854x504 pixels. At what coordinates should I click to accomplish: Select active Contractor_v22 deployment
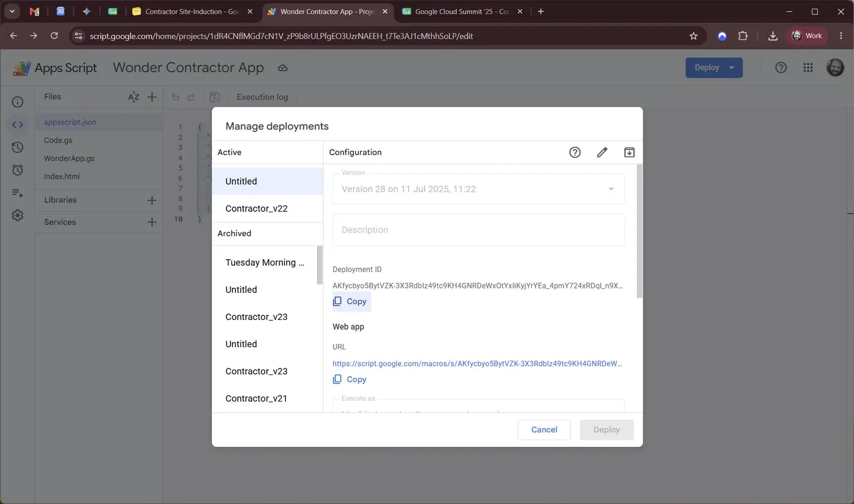point(267,209)
